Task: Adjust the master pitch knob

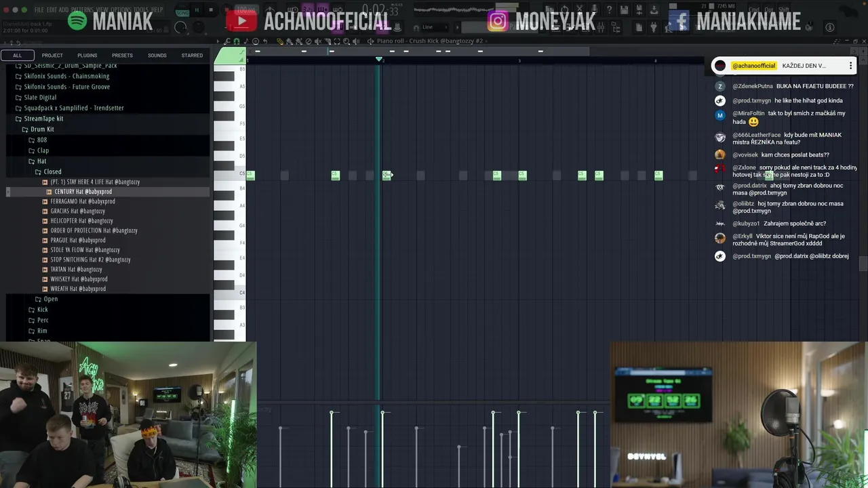Action: tap(198, 27)
